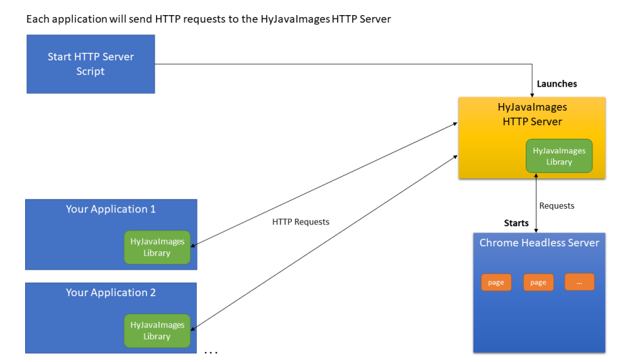Click the HyJavaImages Library box in Application 2
644x362 pixels.
(x=157, y=331)
